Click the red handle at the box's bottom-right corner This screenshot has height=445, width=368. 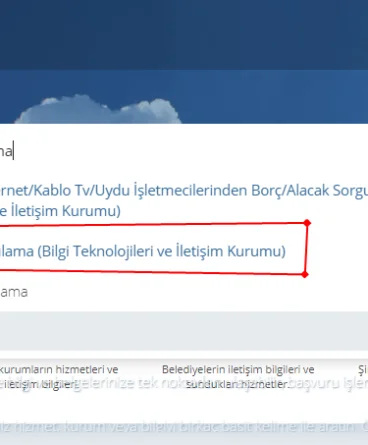(x=305, y=274)
